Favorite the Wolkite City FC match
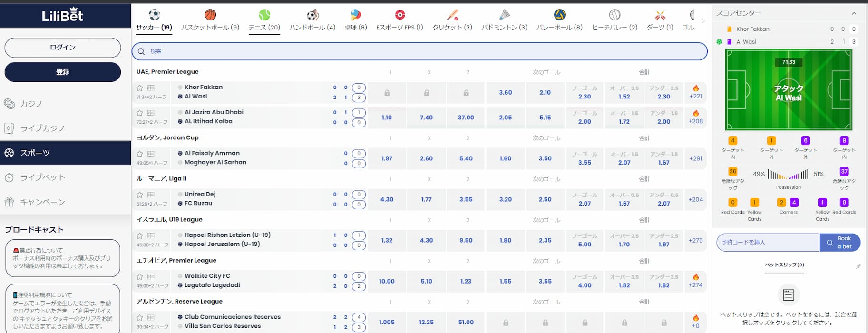Image resolution: width=868 pixels, height=333 pixels. (139, 276)
